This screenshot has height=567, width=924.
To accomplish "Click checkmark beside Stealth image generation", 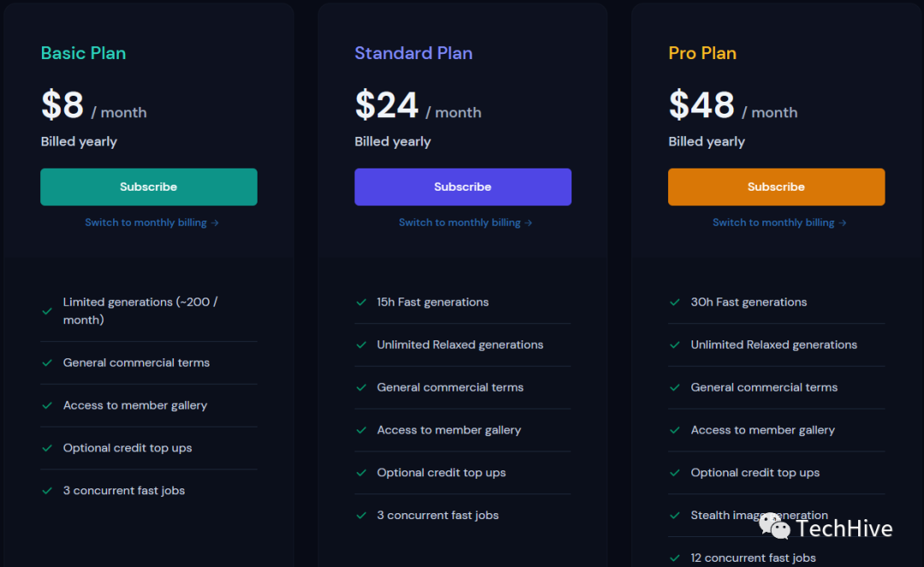I will pos(675,516).
